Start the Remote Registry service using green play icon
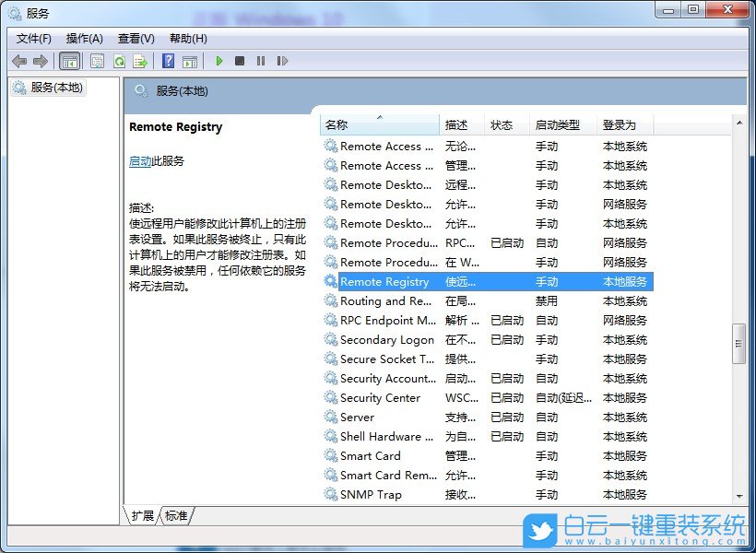This screenshot has height=553, width=756. click(219, 61)
